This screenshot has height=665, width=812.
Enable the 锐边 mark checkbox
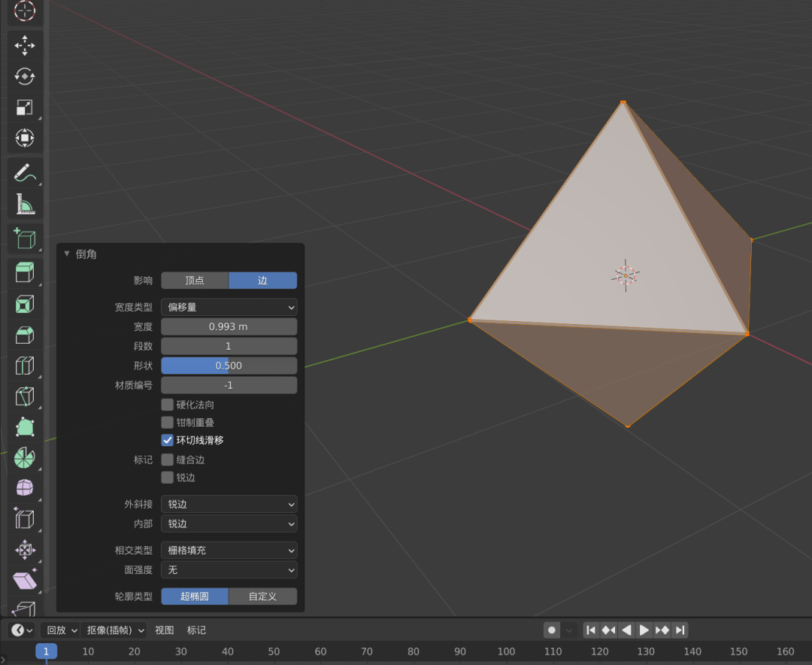167,478
